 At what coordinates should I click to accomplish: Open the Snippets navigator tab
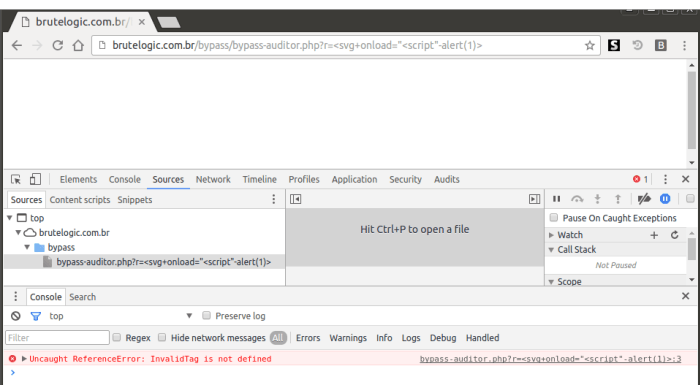point(135,200)
